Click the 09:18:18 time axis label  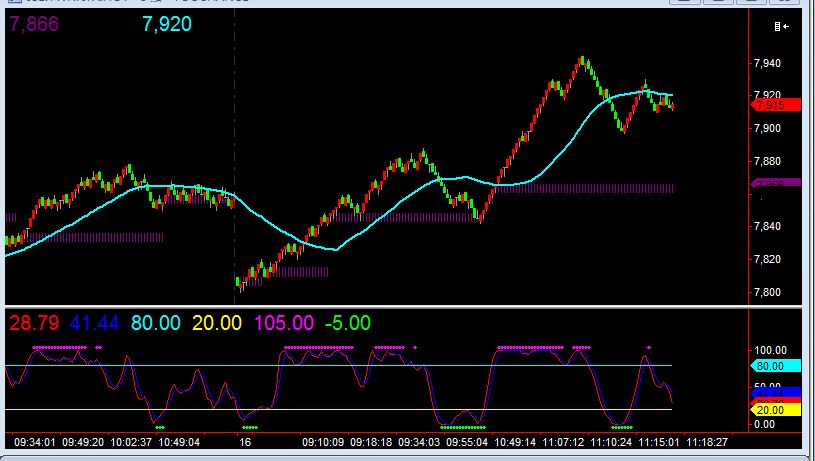371,442
